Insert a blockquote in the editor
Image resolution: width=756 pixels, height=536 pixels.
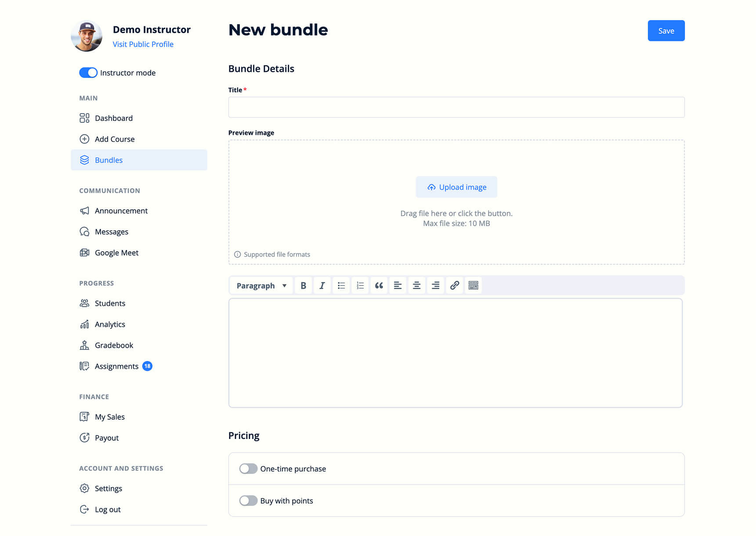tap(379, 286)
